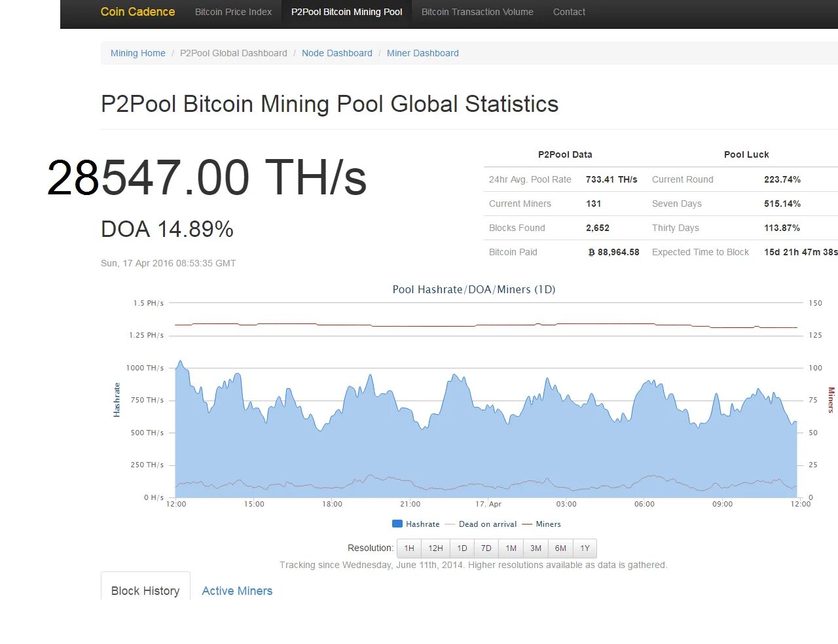Set chart resolution to 12H
This screenshot has width=838, height=644.
(435, 548)
